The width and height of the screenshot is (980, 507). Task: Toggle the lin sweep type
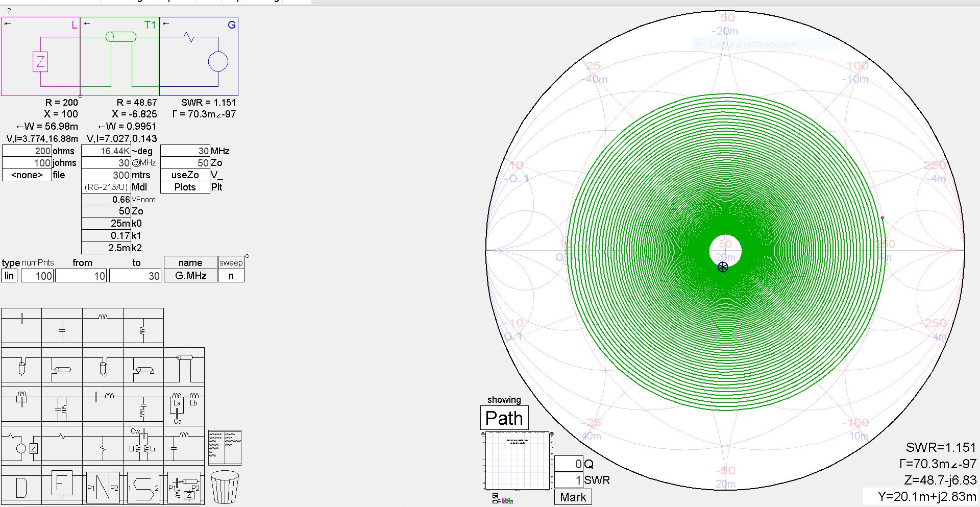10,276
